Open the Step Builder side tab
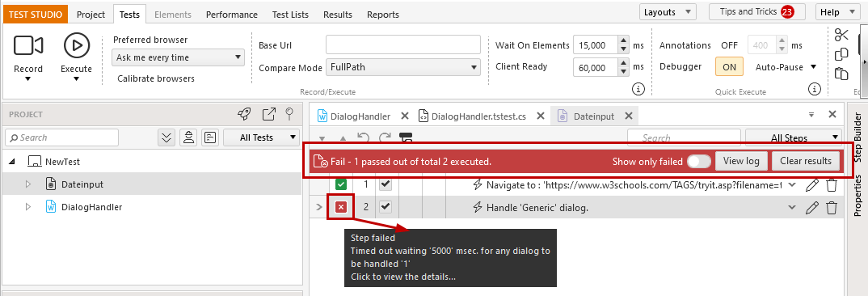This screenshot has width=868, height=296. click(x=857, y=137)
